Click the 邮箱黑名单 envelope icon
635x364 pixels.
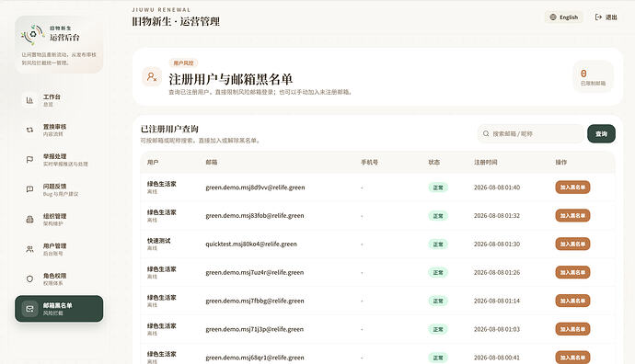pyautogui.click(x=29, y=309)
